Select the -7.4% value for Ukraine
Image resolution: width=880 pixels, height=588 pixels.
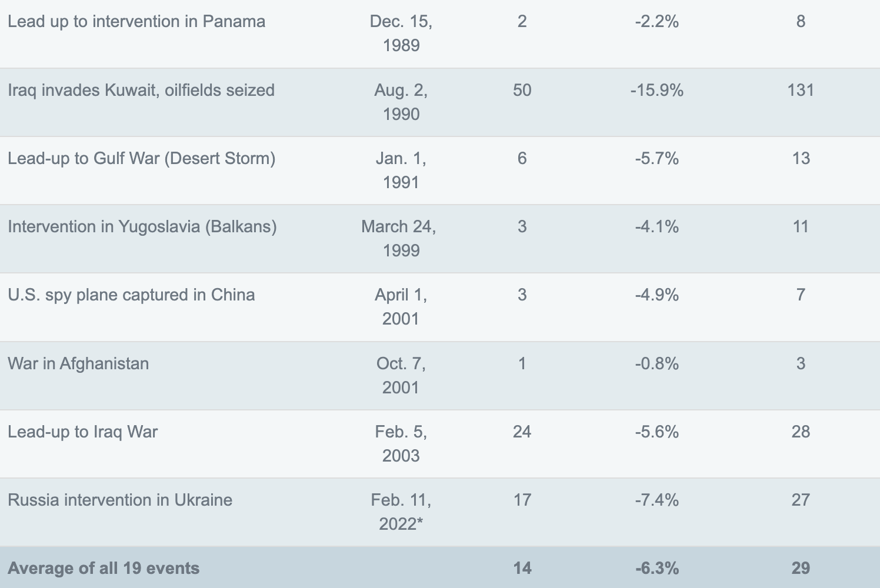[656, 500]
